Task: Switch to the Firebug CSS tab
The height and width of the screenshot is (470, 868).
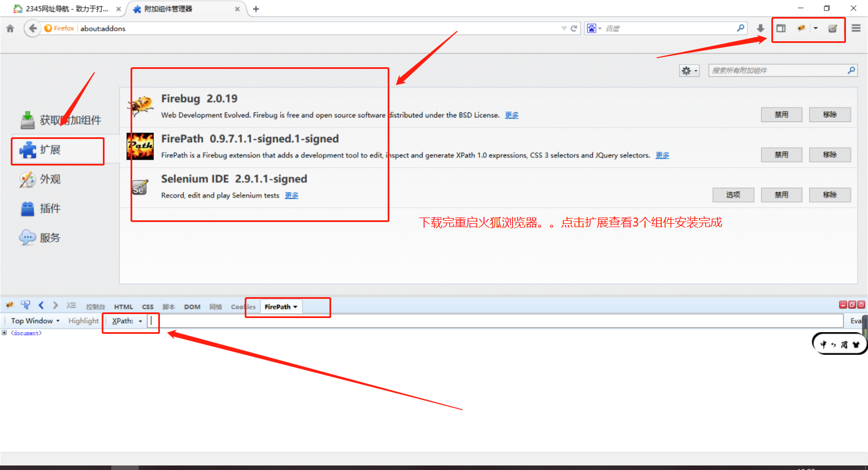Action: click(x=147, y=307)
